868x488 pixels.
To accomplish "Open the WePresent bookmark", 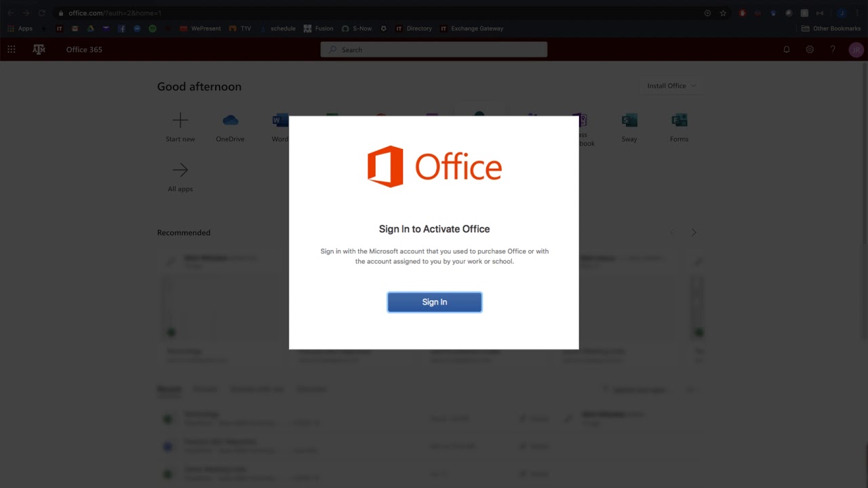I will pyautogui.click(x=201, y=28).
